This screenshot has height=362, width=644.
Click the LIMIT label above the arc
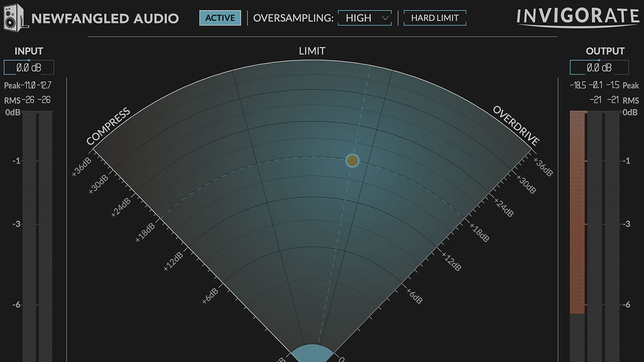312,51
